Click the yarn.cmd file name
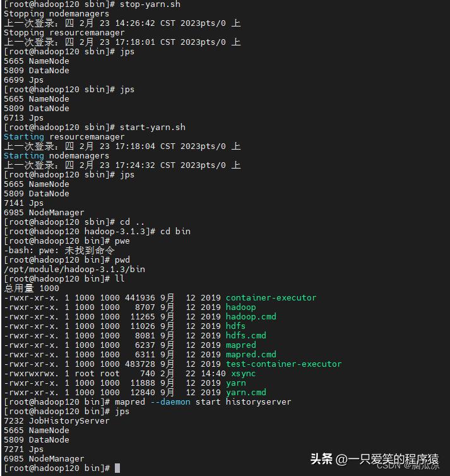 click(246, 393)
